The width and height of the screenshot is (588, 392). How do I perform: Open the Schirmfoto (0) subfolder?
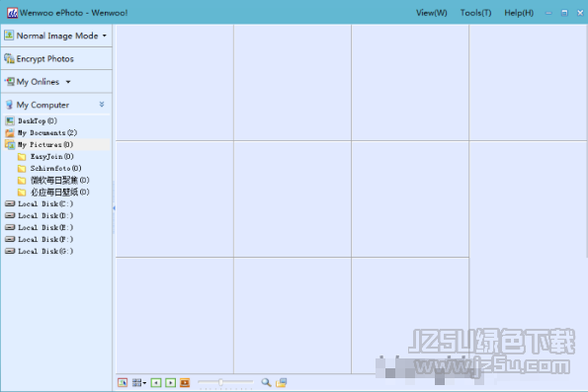56,168
